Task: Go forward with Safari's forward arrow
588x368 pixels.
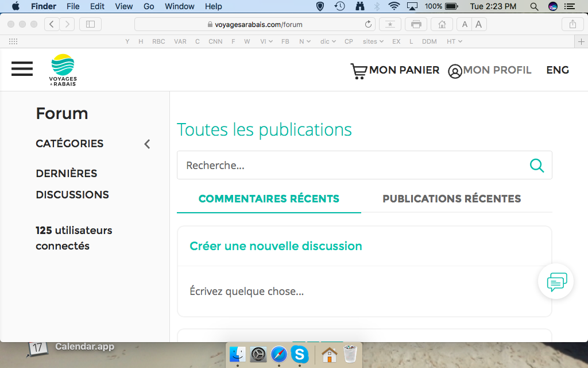Action: (x=67, y=24)
